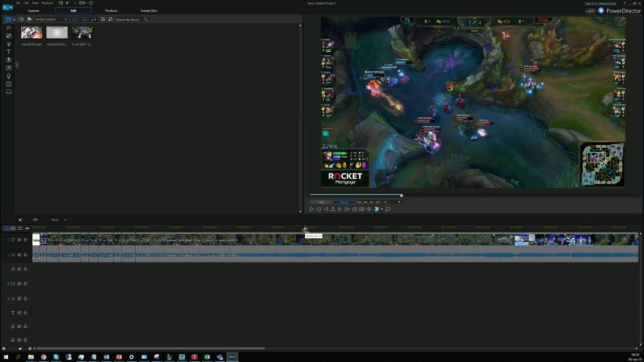Lock video track 1
The height and width of the screenshot is (362, 644).
25,240
